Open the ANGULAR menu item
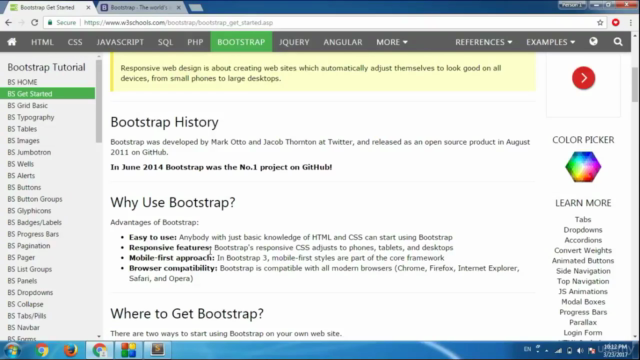The width and height of the screenshot is (640, 360). 342,42
